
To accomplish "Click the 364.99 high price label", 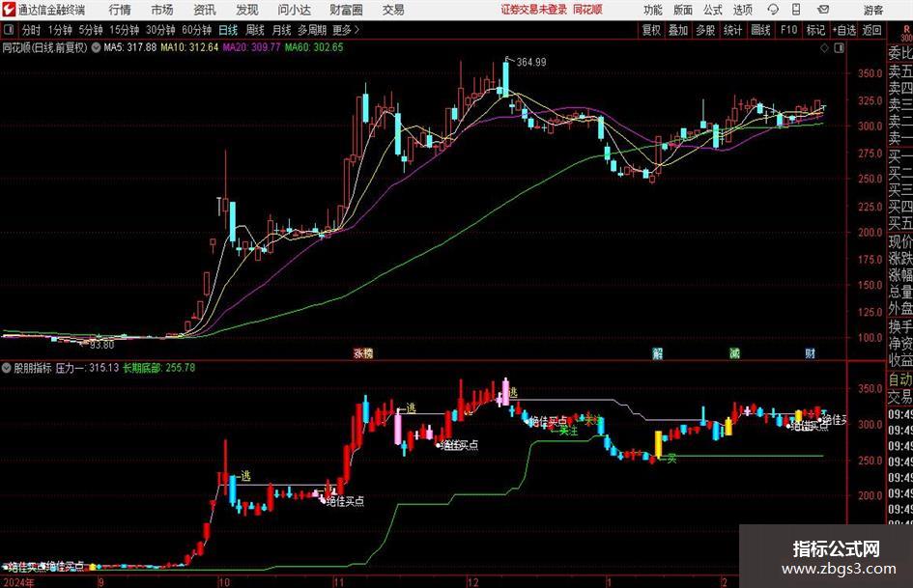I will [531, 63].
